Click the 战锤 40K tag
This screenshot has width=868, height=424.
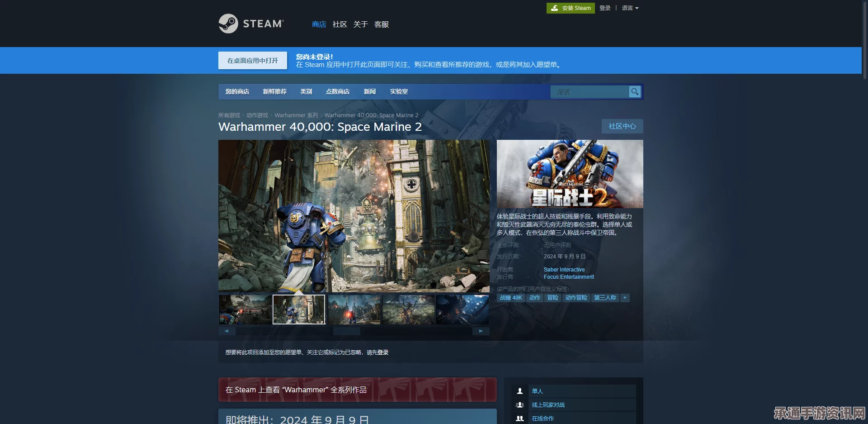tap(511, 298)
